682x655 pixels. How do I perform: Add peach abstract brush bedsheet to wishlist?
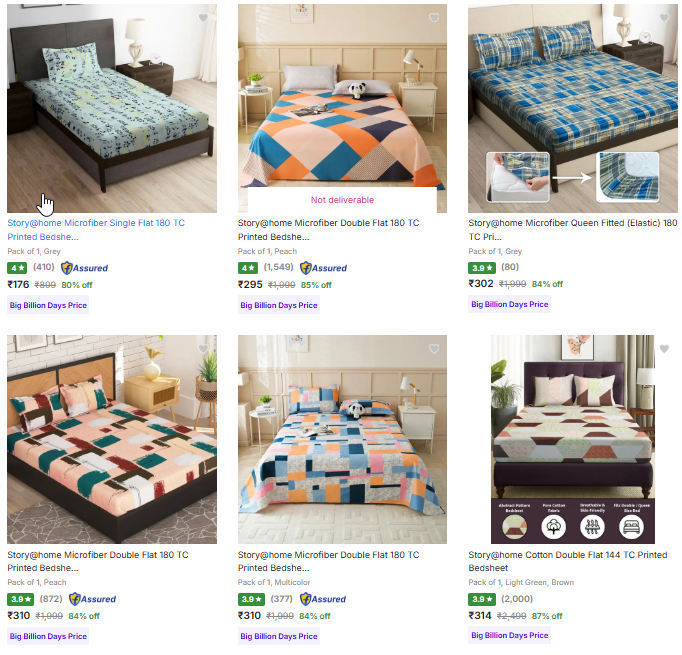pos(203,349)
